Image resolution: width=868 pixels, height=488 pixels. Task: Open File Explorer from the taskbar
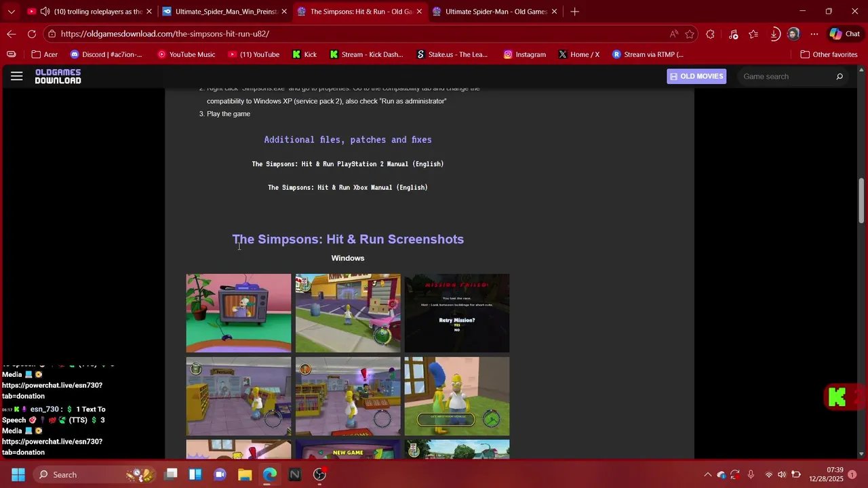(245, 474)
